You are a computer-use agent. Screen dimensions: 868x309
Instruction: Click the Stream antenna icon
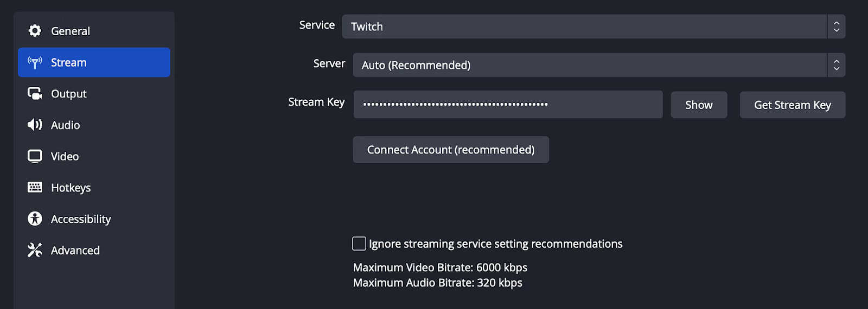pyautogui.click(x=35, y=62)
